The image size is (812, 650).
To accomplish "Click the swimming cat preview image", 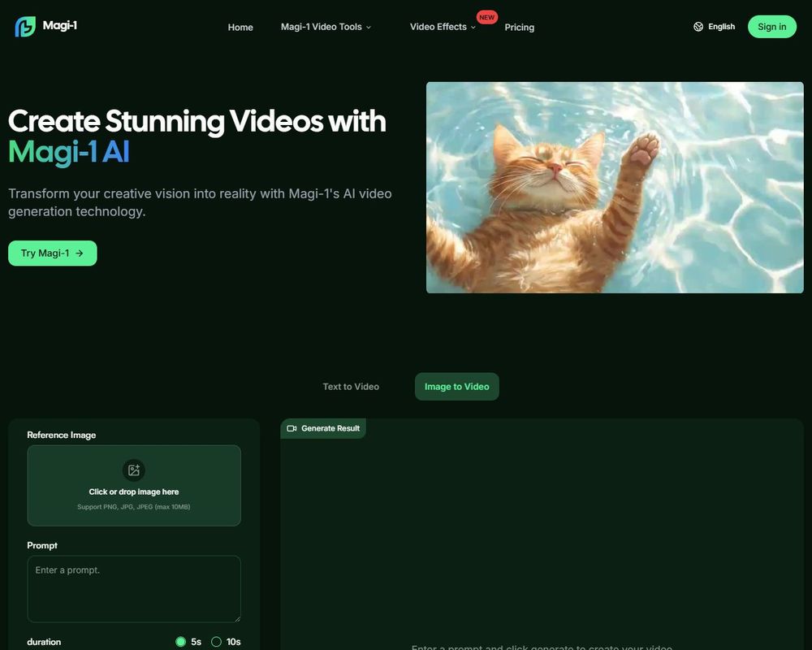I will coord(614,186).
